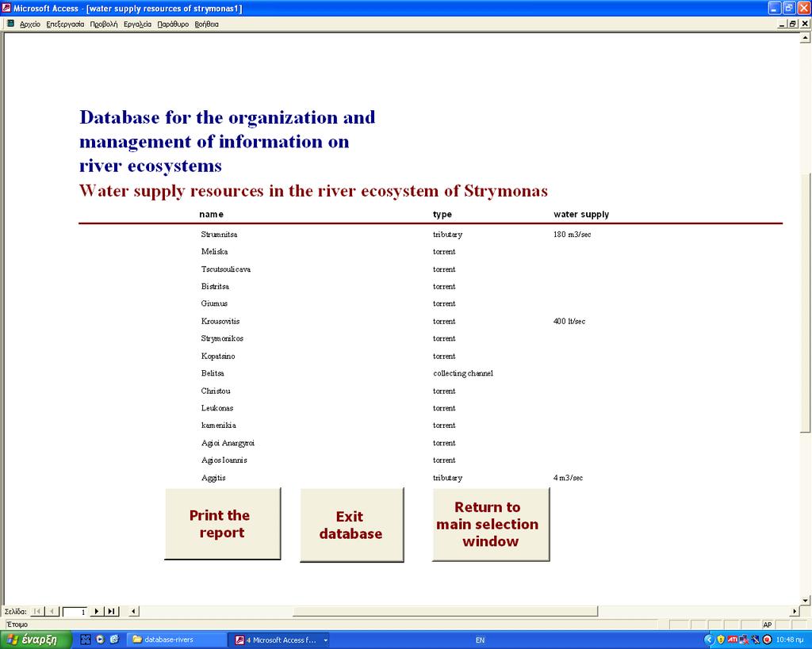Click the Exit database button

tap(351, 525)
